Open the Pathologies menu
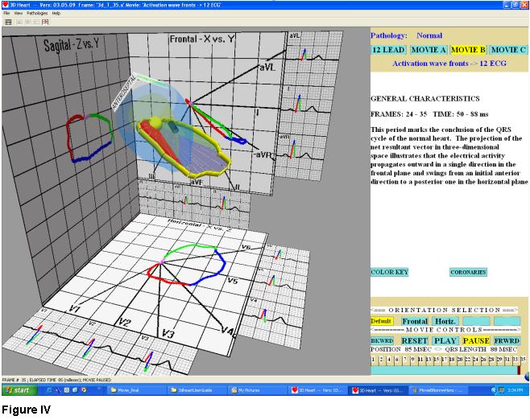 click(x=38, y=14)
